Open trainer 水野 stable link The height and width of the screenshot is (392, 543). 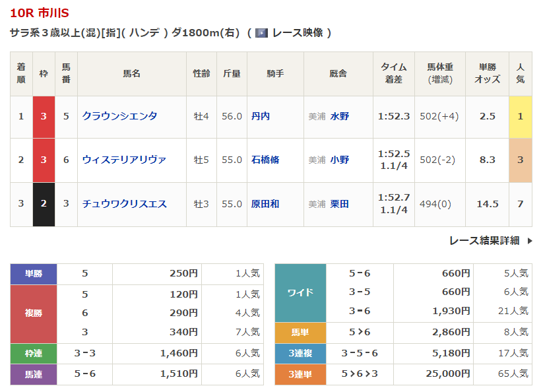(x=340, y=116)
